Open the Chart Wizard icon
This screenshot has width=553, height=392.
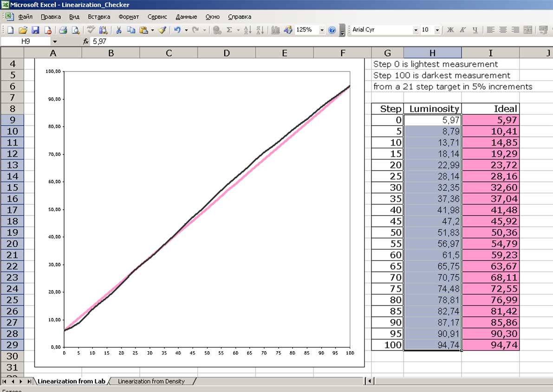coord(275,30)
